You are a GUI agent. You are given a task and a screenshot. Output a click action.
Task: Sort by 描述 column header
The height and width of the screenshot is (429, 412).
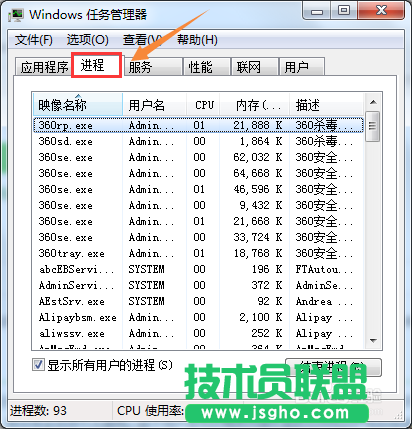pos(326,105)
